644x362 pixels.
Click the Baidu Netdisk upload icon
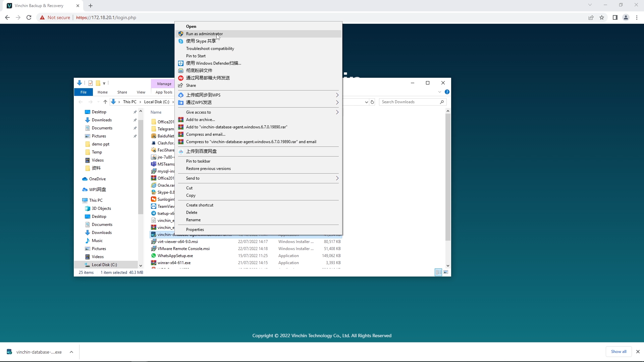pyautogui.click(x=181, y=152)
